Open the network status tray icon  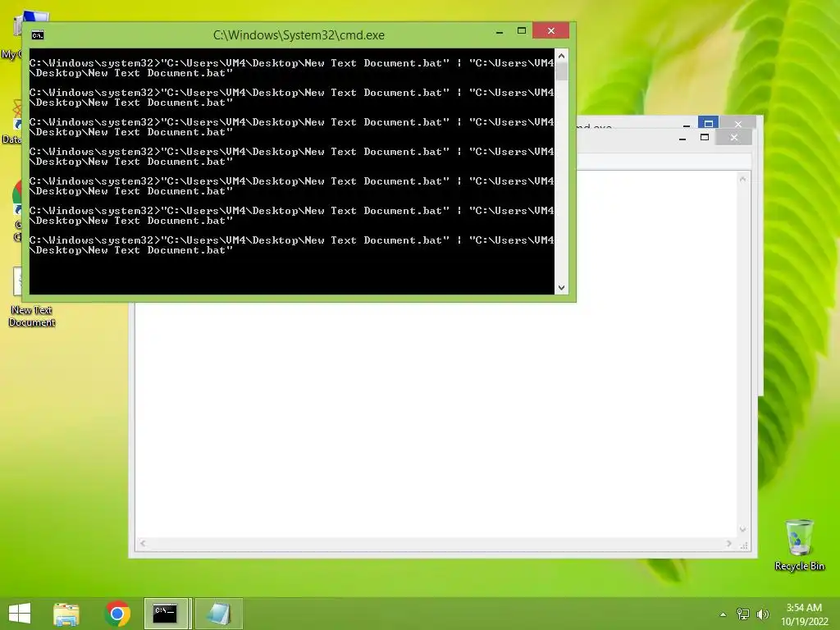743,614
